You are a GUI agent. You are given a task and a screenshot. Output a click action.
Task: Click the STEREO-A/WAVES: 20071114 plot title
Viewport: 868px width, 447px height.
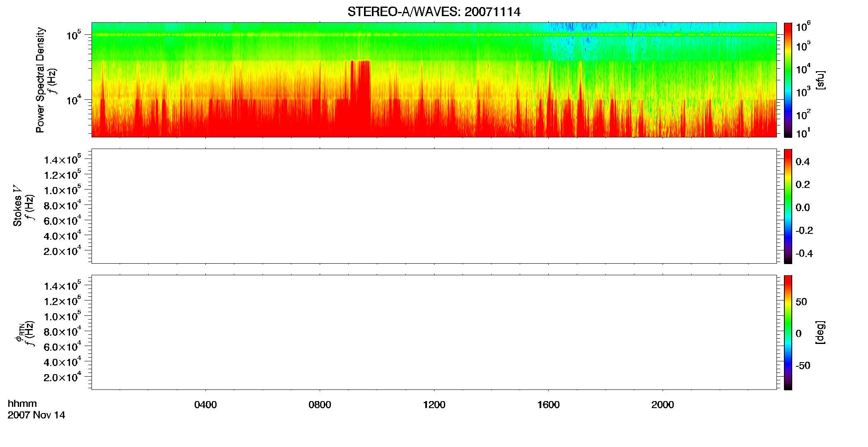click(434, 12)
